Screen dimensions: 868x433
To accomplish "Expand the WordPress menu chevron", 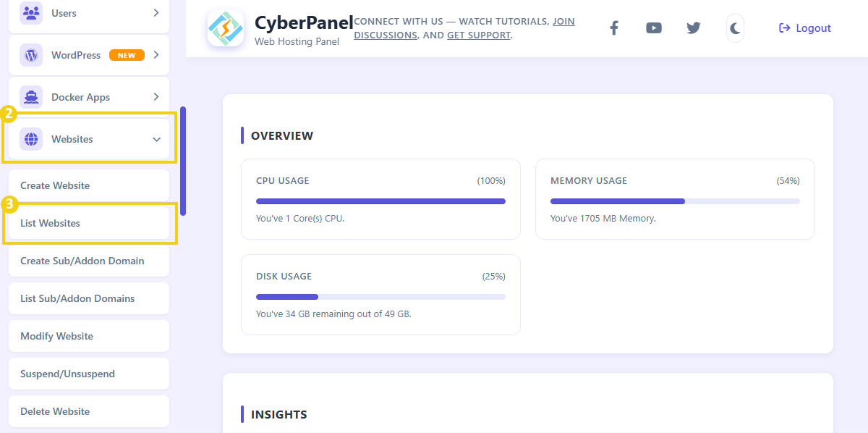I will tap(156, 55).
